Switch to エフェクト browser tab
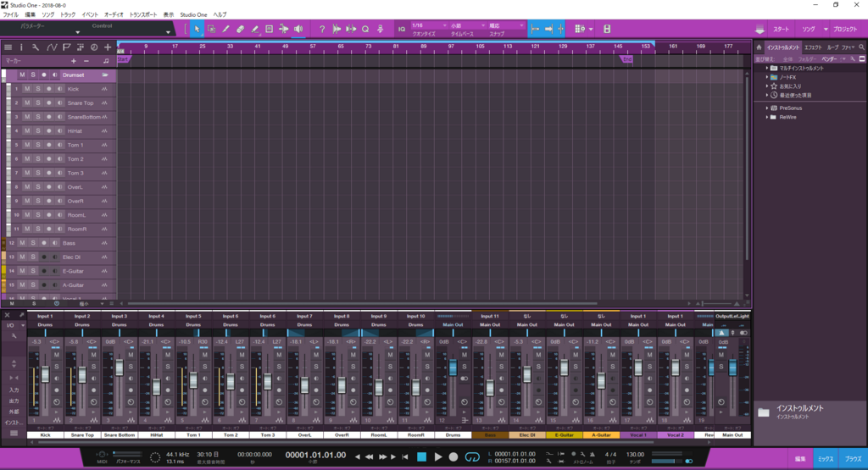 click(x=813, y=47)
